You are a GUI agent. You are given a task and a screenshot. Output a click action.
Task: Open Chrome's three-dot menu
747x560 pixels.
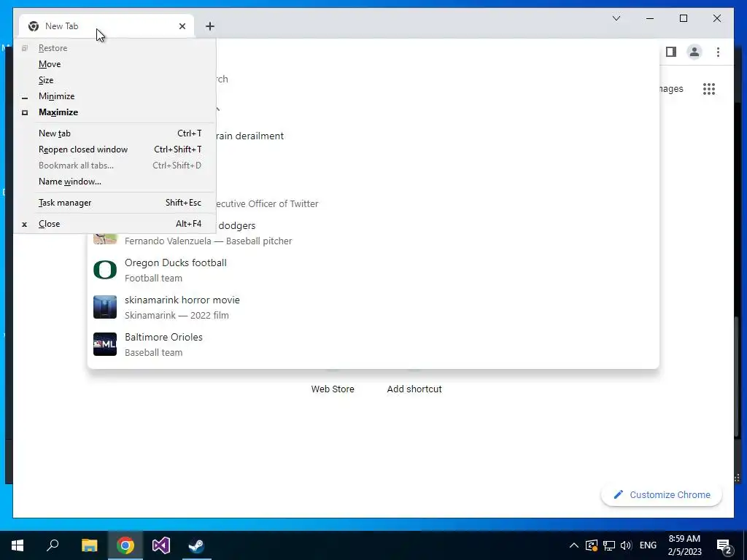(718, 52)
